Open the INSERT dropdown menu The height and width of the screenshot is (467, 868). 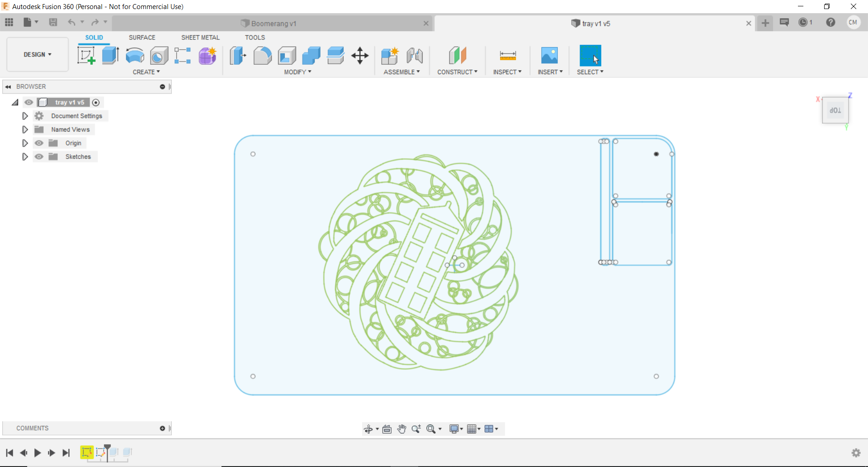pyautogui.click(x=550, y=72)
